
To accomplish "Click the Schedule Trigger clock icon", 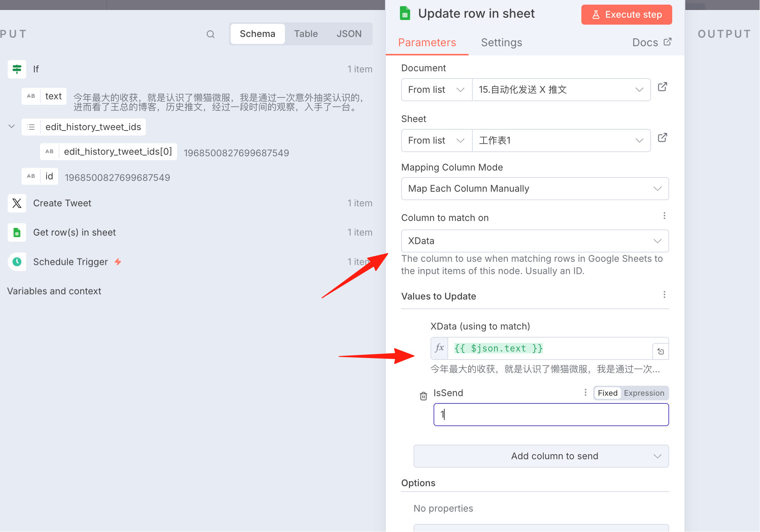I will [x=17, y=262].
